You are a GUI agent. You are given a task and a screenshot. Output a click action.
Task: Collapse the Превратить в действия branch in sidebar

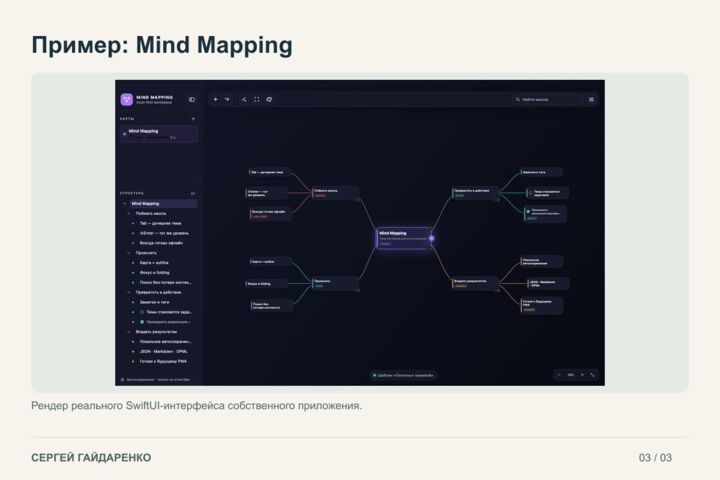pyautogui.click(x=129, y=292)
